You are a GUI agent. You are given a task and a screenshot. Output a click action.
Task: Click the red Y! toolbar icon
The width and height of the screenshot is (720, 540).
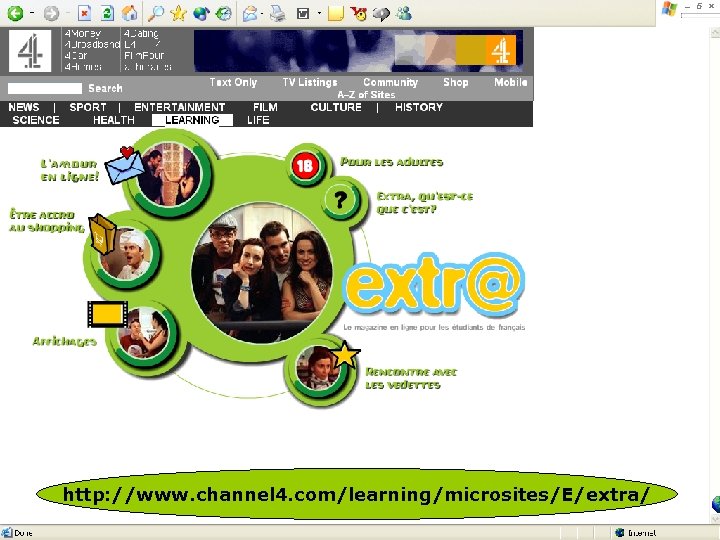pos(359,14)
